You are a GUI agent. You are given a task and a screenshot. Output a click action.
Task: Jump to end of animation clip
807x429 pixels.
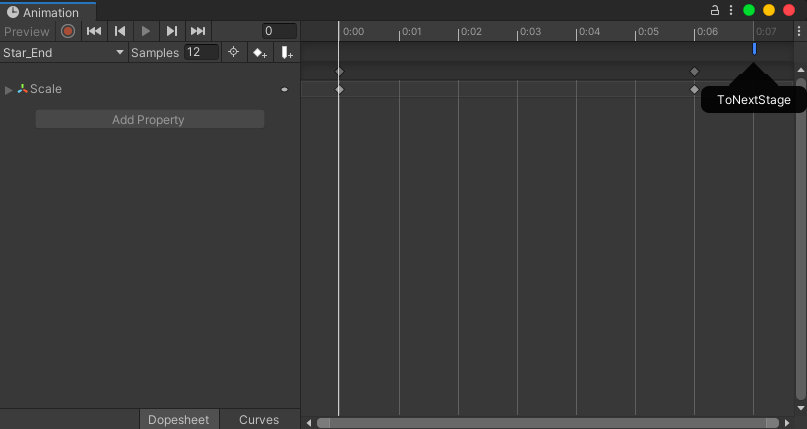tap(198, 31)
